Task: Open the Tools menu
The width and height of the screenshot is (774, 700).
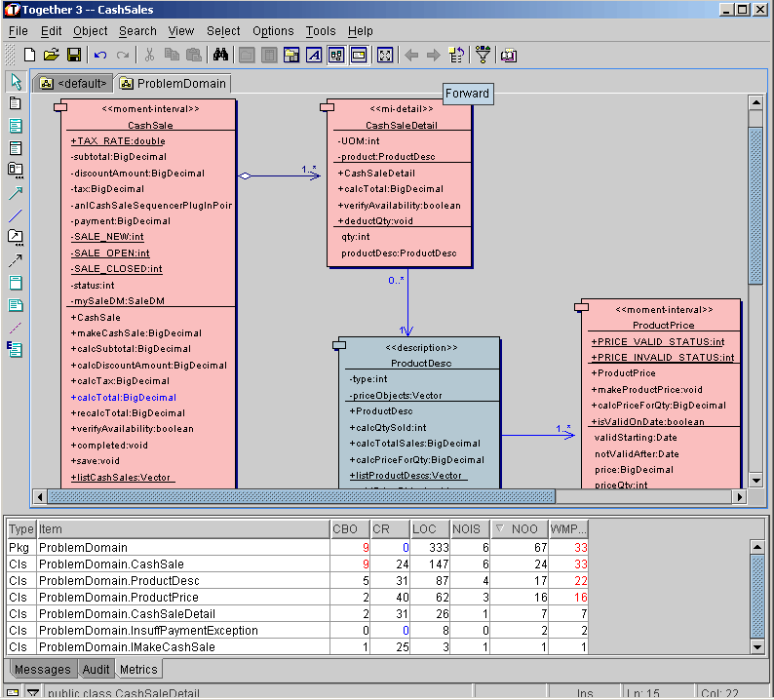Action: click(x=320, y=31)
